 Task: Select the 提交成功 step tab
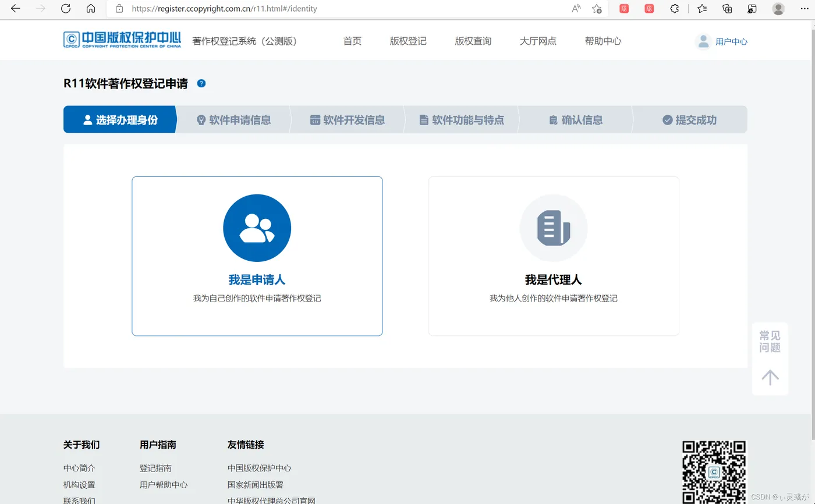690,120
